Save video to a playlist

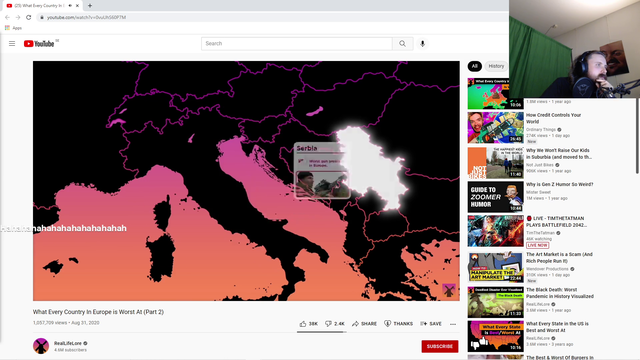pyautogui.click(x=431, y=324)
